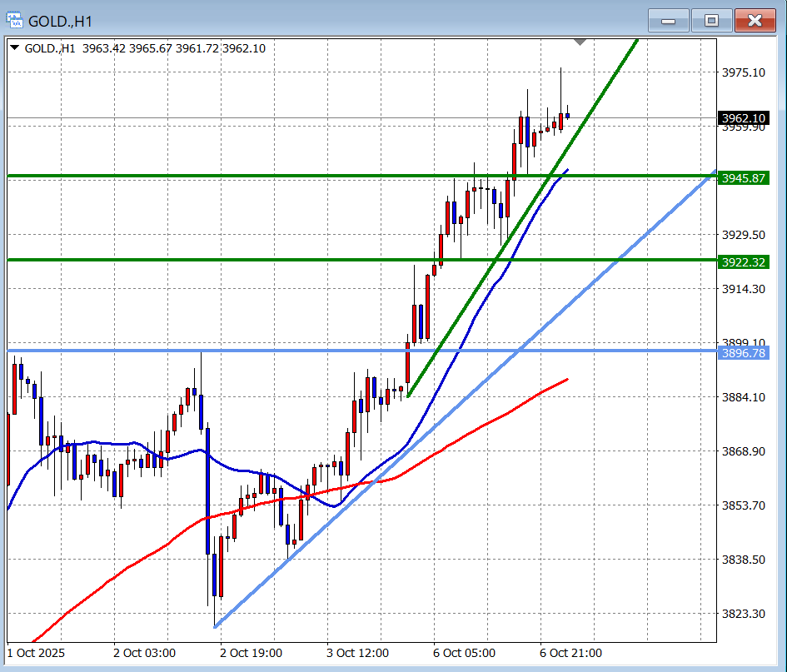Click the OHLC values text in chart header
This screenshot has width=787, height=672.
172,48
